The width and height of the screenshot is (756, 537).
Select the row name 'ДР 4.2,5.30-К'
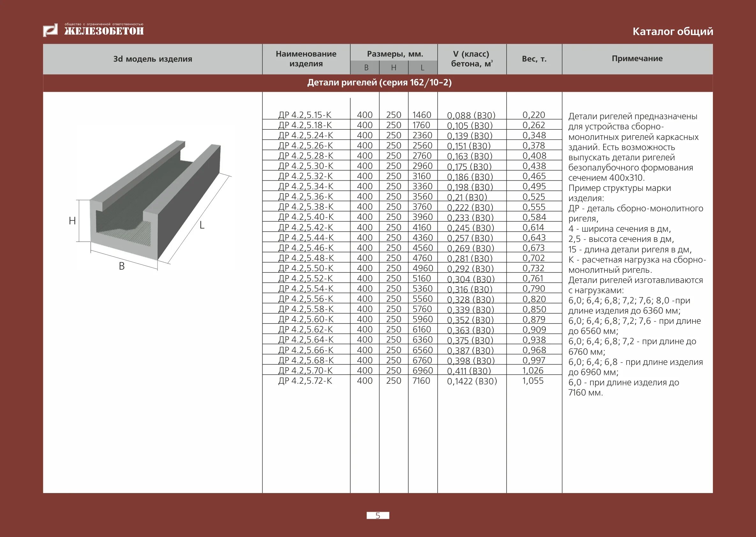point(306,166)
